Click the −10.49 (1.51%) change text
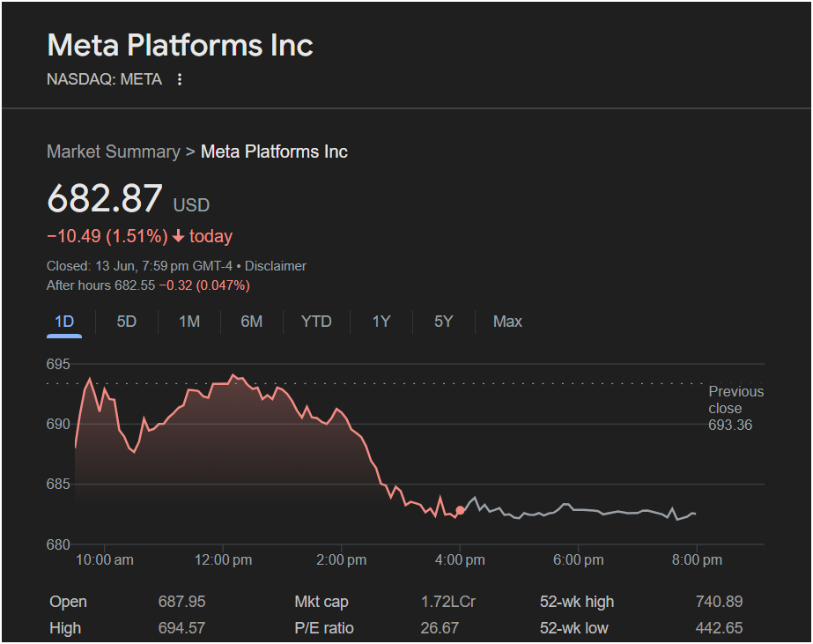 click(107, 236)
